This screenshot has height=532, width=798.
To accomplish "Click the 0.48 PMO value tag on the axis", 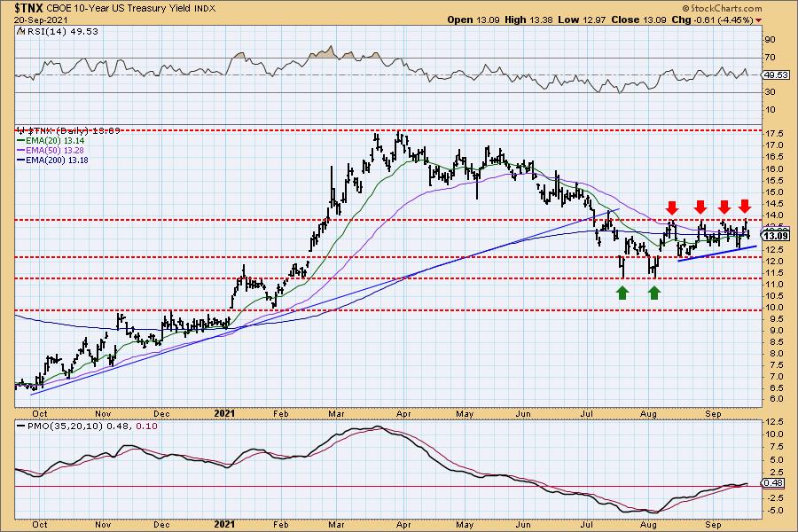I will [x=774, y=482].
